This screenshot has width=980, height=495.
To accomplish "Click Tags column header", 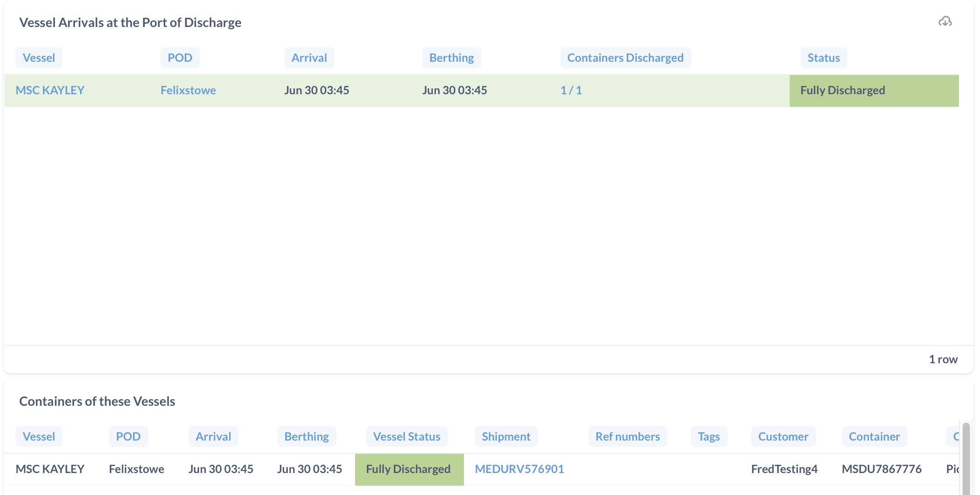I will tap(709, 436).
